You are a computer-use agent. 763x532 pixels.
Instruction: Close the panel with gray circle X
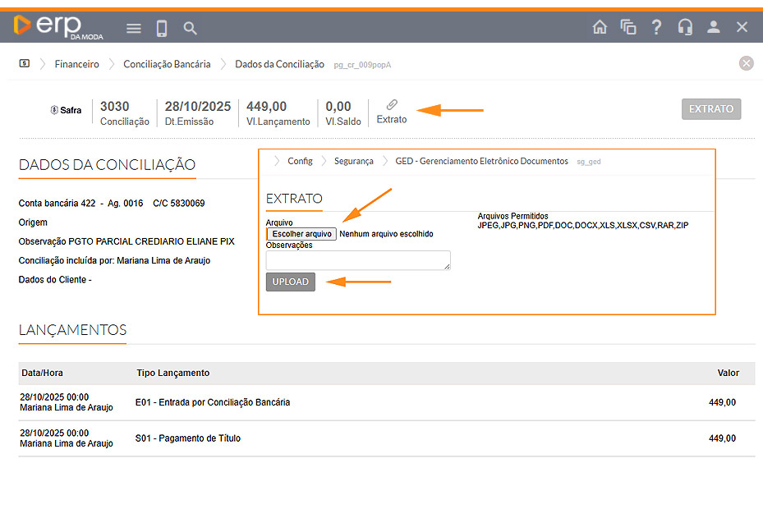click(746, 63)
